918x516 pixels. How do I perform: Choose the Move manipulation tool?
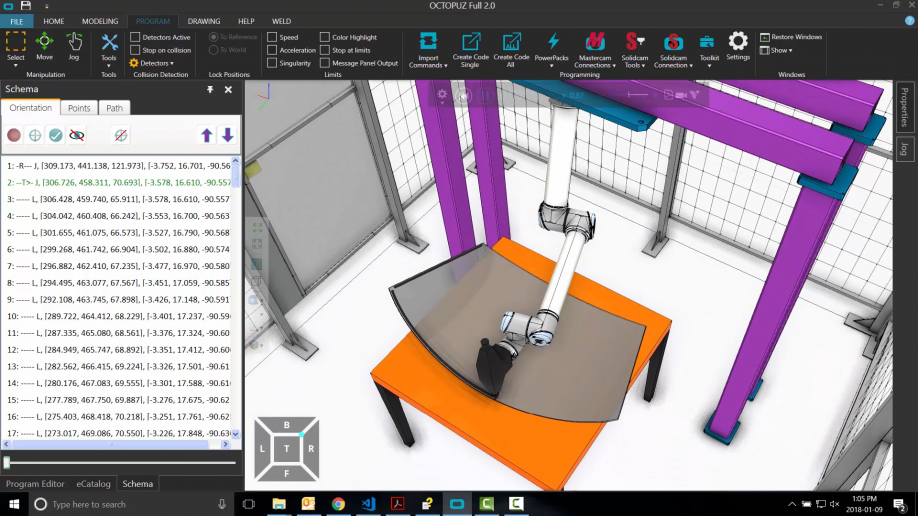coord(44,46)
